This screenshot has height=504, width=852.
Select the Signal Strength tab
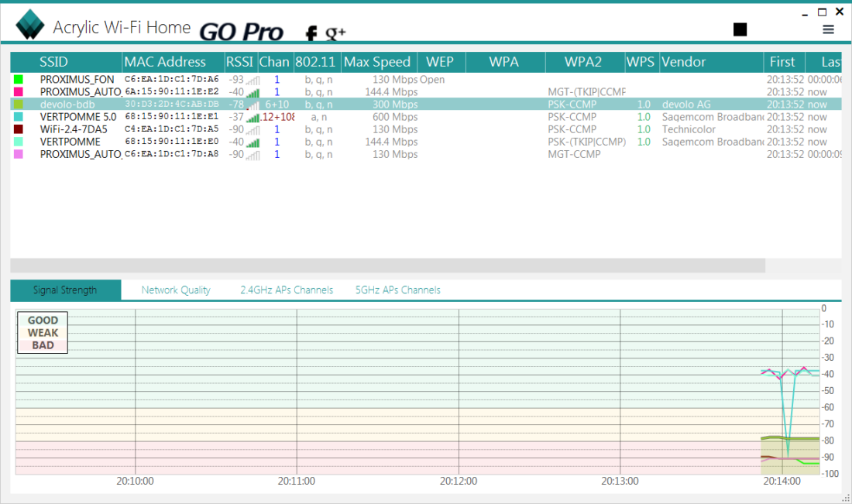point(65,290)
